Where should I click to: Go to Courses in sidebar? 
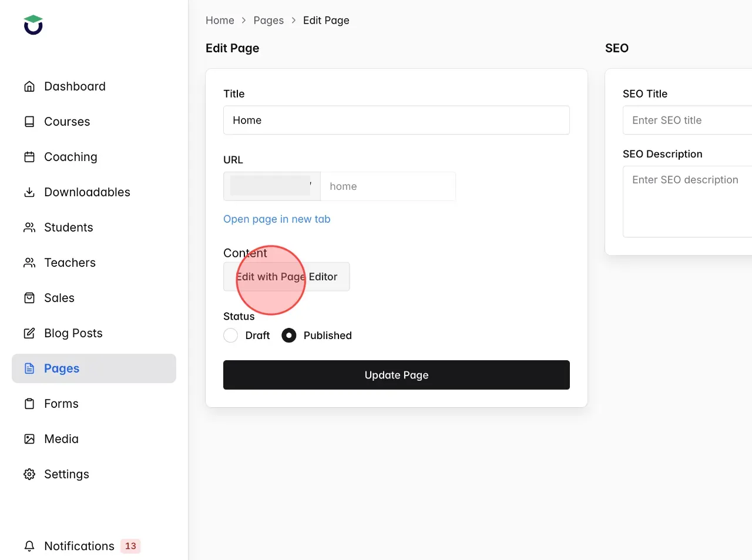coord(94,122)
